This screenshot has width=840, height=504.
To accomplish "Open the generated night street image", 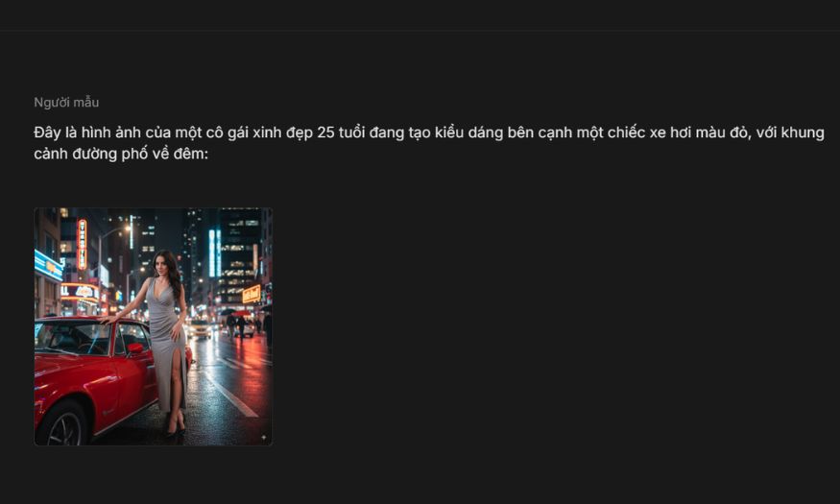I will 154,326.
